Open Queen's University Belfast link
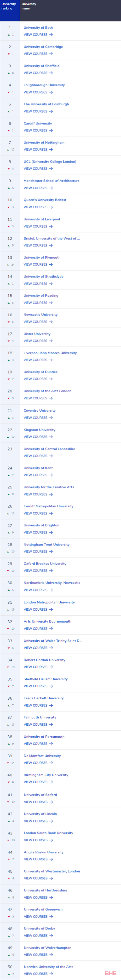The height and width of the screenshot is (980, 121). click(x=45, y=200)
